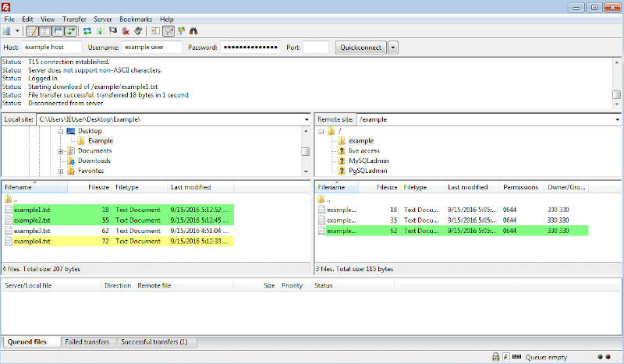Open the Bookmarks menu
This screenshot has width=624, height=364.
coord(136,19)
